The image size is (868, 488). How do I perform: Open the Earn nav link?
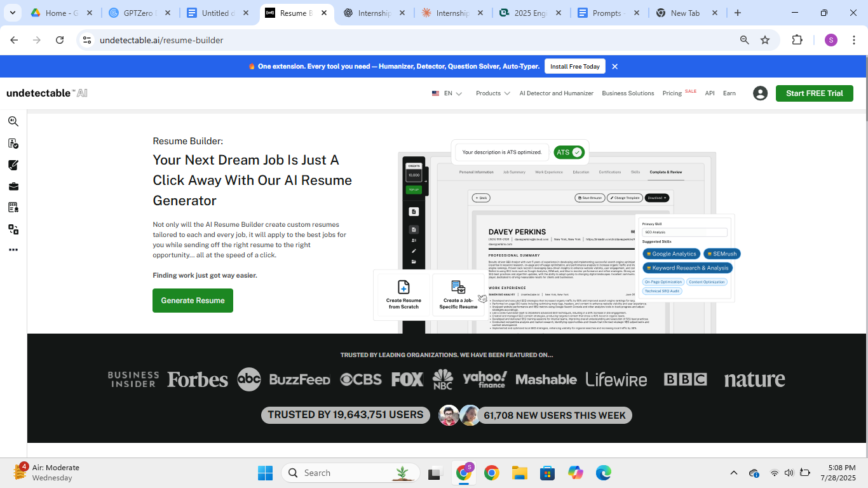[729, 93]
